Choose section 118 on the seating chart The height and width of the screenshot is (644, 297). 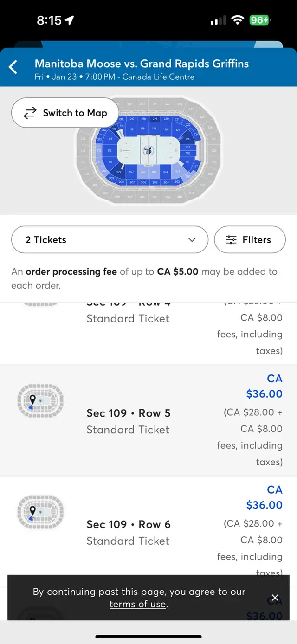(143, 129)
